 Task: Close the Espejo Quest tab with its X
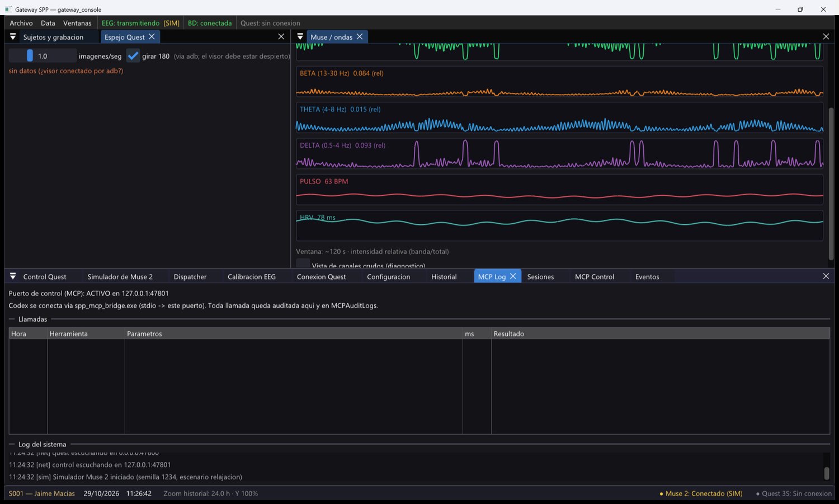152,36
